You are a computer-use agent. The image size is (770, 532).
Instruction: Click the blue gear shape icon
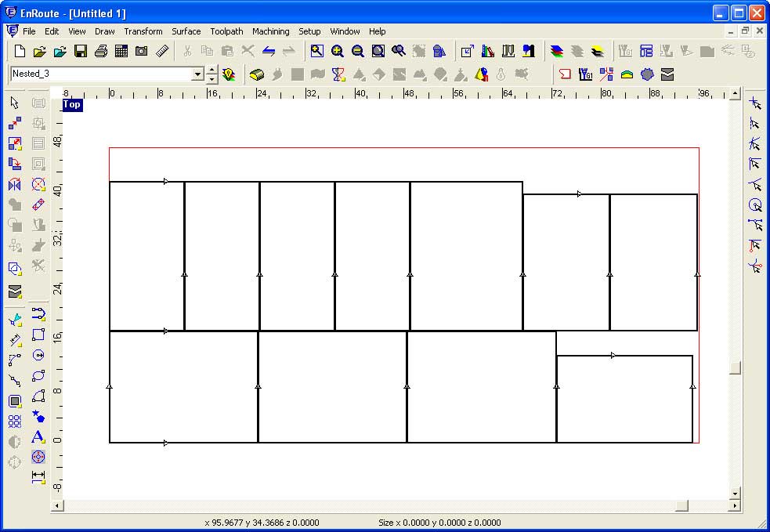647,74
